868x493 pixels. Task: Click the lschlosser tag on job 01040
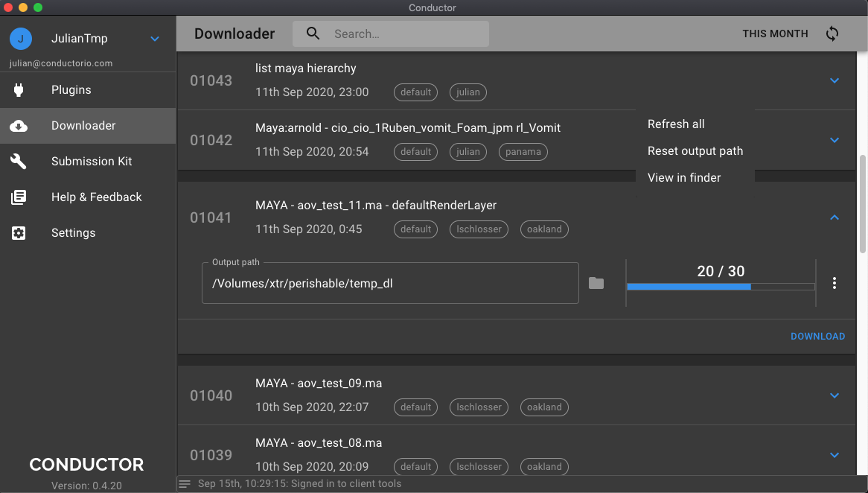click(x=479, y=407)
